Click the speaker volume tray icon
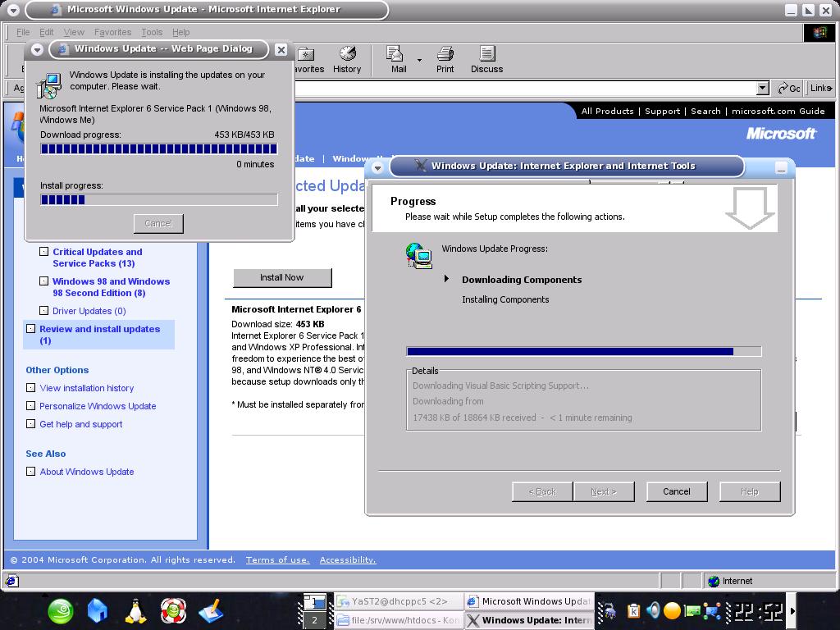Image resolution: width=840 pixels, height=630 pixels. pos(652,610)
